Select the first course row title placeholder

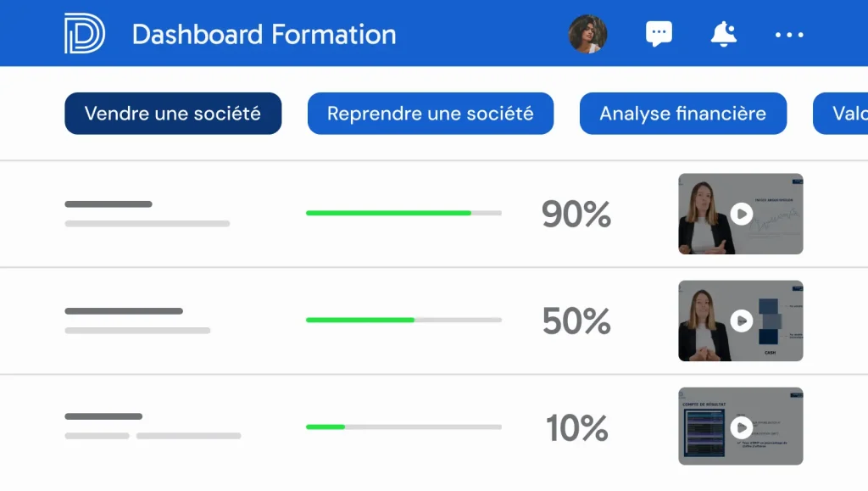108,204
